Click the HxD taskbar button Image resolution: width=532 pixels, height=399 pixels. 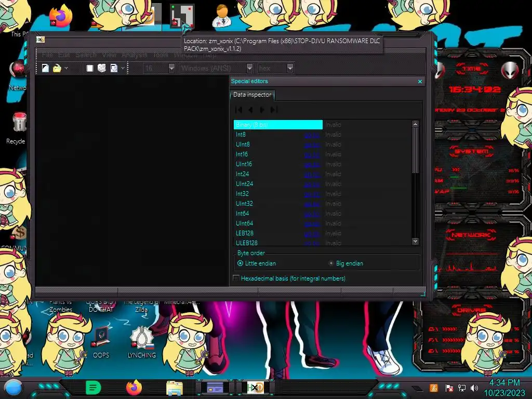click(x=256, y=388)
